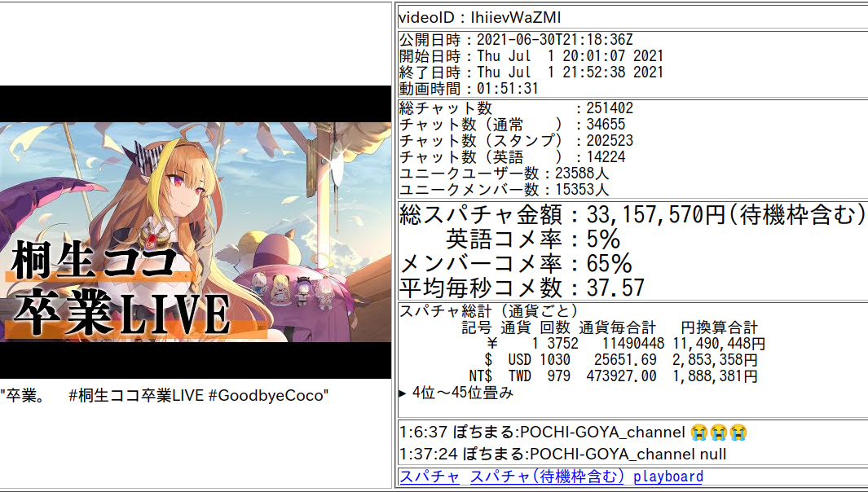Click the 動画時間 01:51:31 line

click(469, 89)
